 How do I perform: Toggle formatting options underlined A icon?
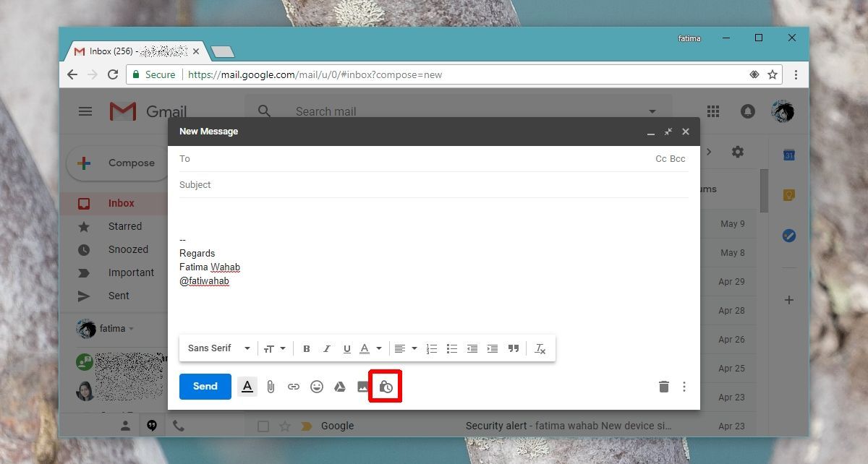pyautogui.click(x=247, y=387)
